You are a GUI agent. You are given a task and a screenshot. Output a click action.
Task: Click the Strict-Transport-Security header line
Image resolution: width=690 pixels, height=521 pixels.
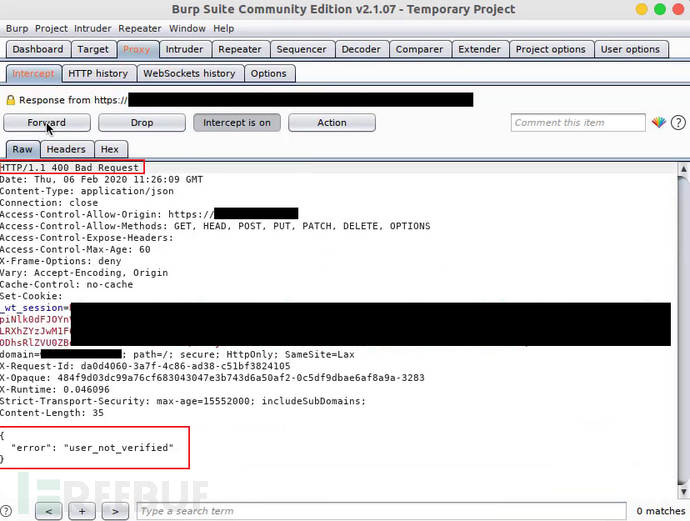[183, 401]
